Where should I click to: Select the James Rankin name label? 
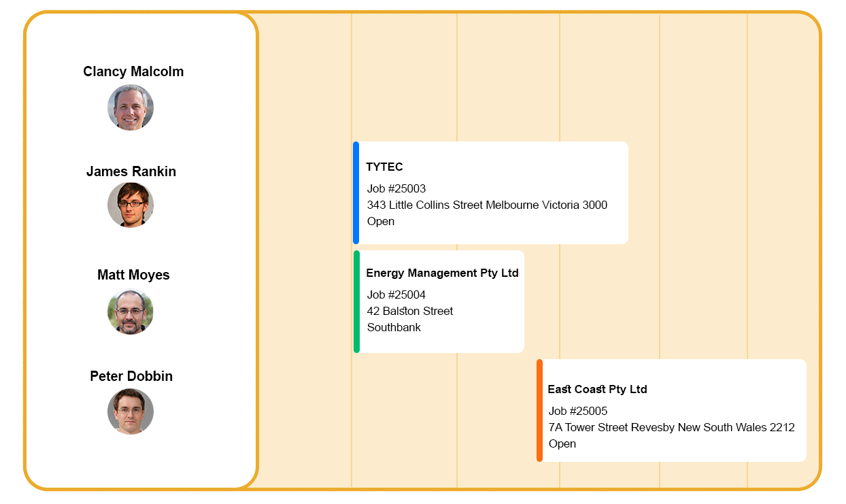click(131, 171)
